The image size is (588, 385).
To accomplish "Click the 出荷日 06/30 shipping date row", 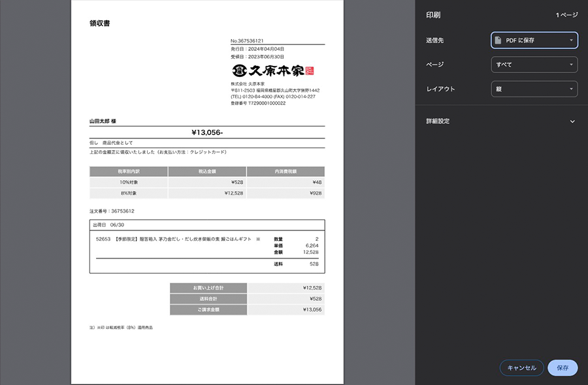I will click(x=109, y=225).
